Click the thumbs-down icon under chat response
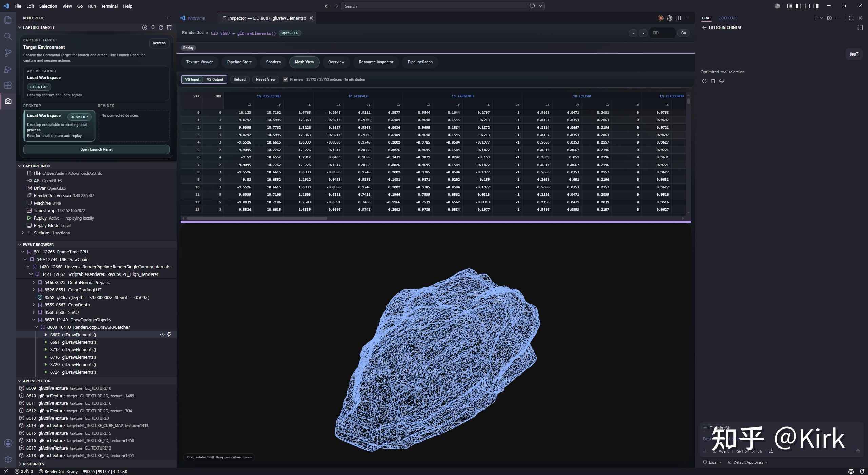The image size is (868, 475). coord(722,81)
